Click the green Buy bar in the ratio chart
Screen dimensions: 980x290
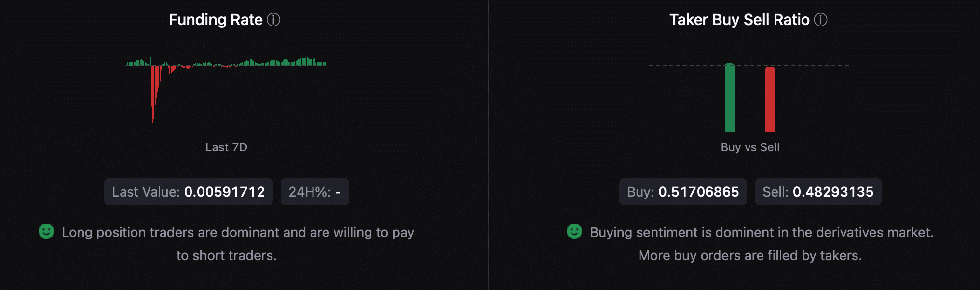click(730, 98)
